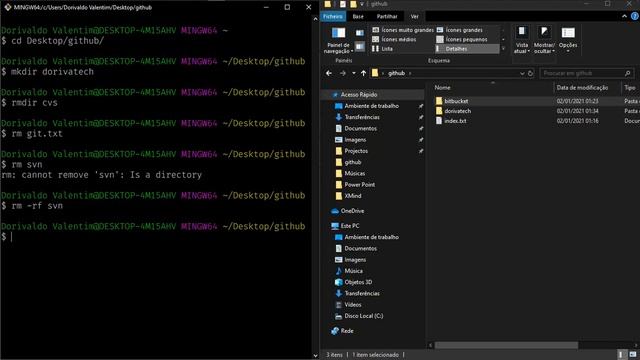The height and width of the screenshot is (360, 640).
Task: Select the bitbucket folder
Action: (x=456, y=101)
